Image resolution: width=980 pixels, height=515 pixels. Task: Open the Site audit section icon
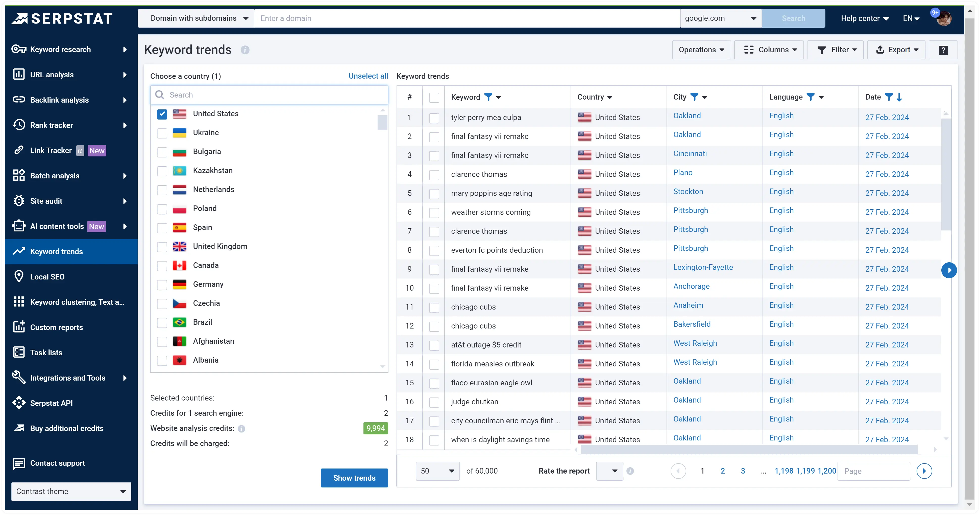click(x=19, y=201)
